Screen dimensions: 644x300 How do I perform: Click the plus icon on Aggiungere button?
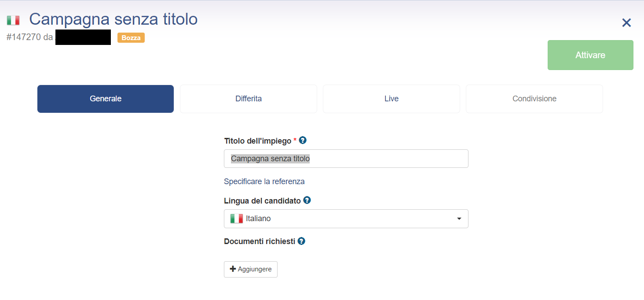point(233,269)
